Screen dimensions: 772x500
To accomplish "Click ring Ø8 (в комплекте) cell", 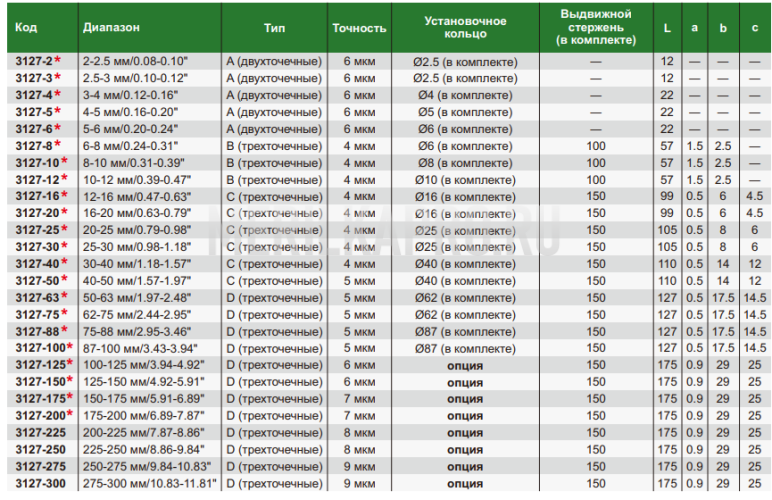I will coord(465,163).
